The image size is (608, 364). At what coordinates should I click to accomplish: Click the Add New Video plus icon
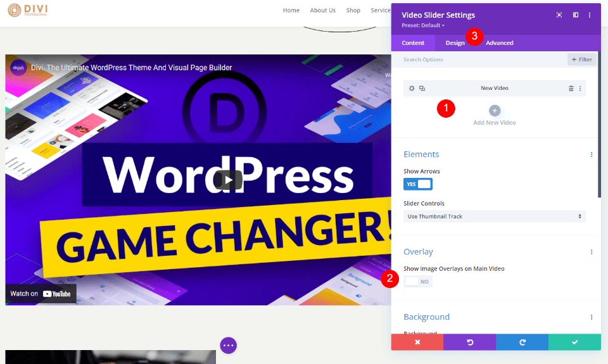point(495,111)
